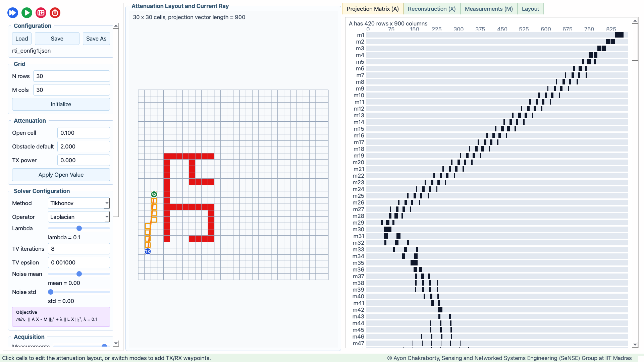Viewport: 644px width, 362px height.
Task: Click the m47 row label
Action: 358,343
